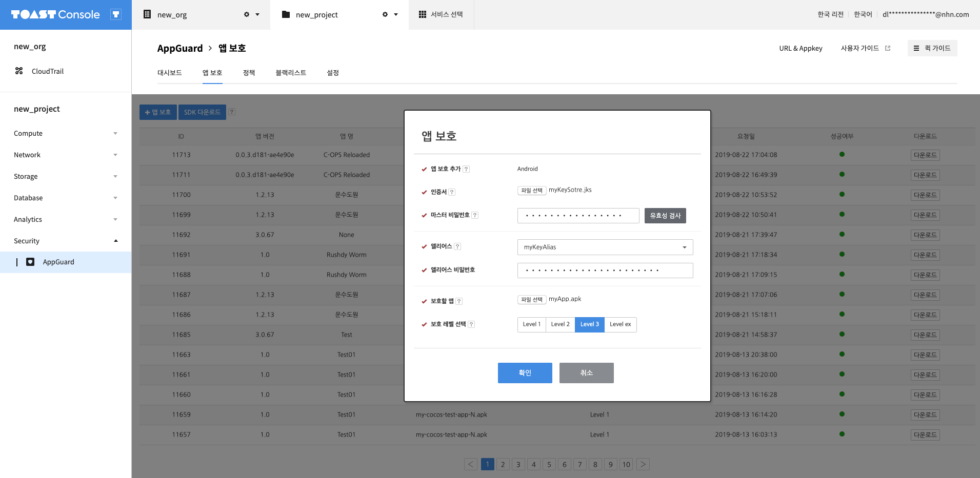Click the alias password input field

605,271
